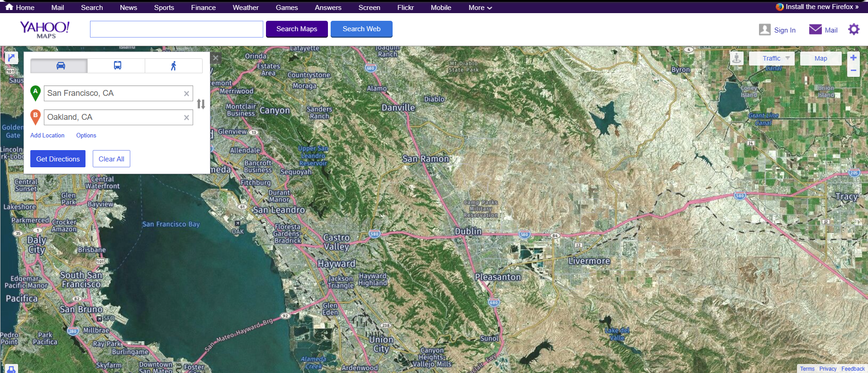Viewport: 868px width, 373px height.
Task: Clear the Oakland, CA field
Action: pyautogui.click(x=186, y=118)
